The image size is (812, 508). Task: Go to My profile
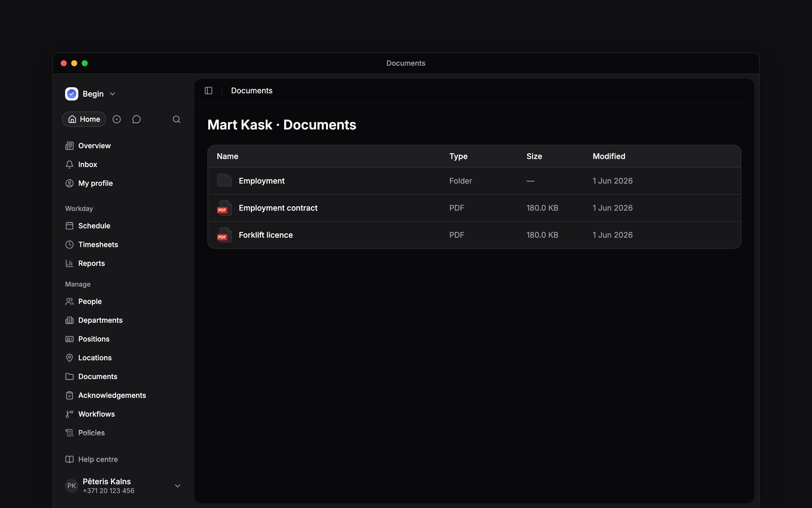point(95,183)
